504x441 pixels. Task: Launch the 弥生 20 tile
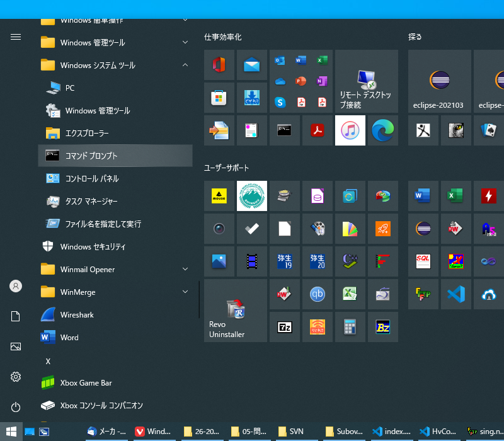318,261
